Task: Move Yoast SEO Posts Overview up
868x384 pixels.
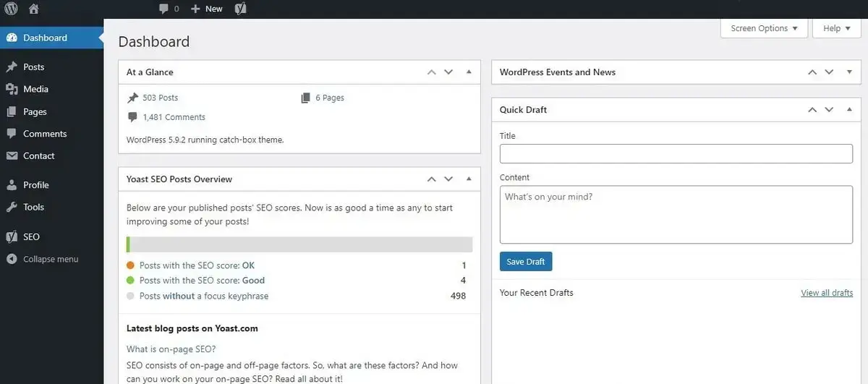Action: [432, 179]
